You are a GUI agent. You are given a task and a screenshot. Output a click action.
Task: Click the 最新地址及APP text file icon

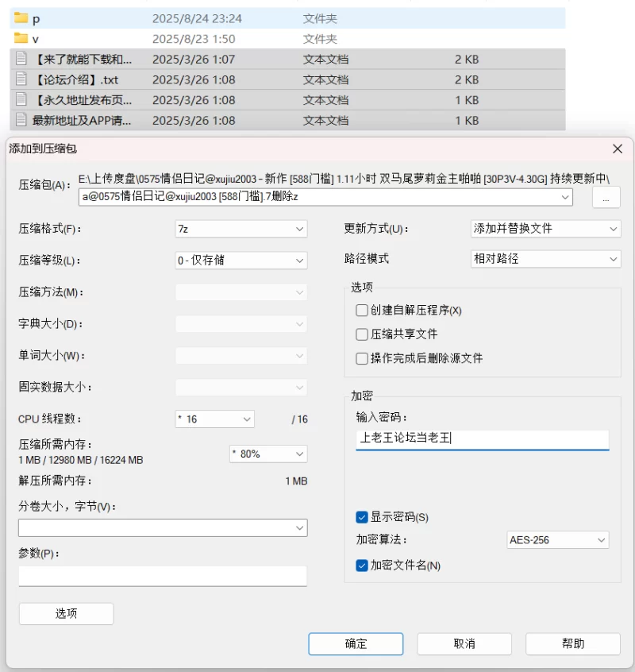pyautogui.click(x=21, y=120)
